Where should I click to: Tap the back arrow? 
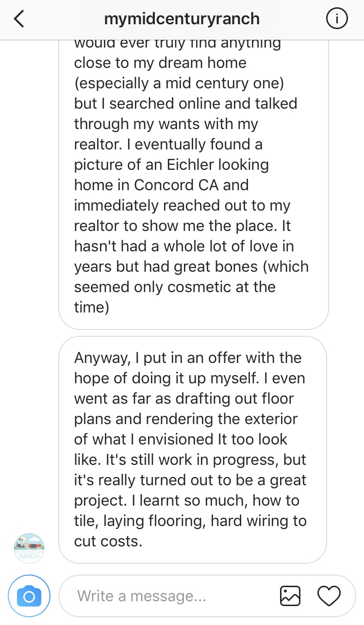point(19,19)
